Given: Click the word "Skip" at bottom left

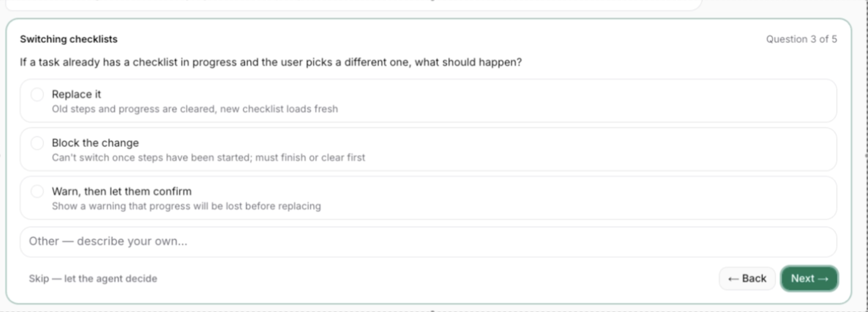Looking at the screenshot, I should [x=39, y=279].
